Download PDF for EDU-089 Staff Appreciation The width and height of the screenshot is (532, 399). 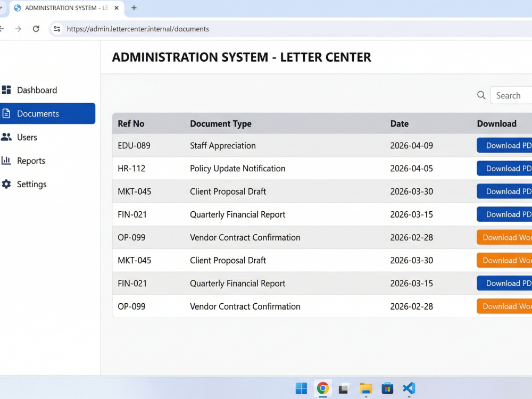click(x=504, y=145)
